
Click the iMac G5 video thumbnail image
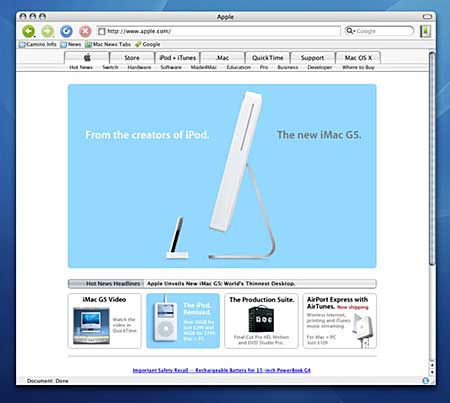click(x=91, y=326)
